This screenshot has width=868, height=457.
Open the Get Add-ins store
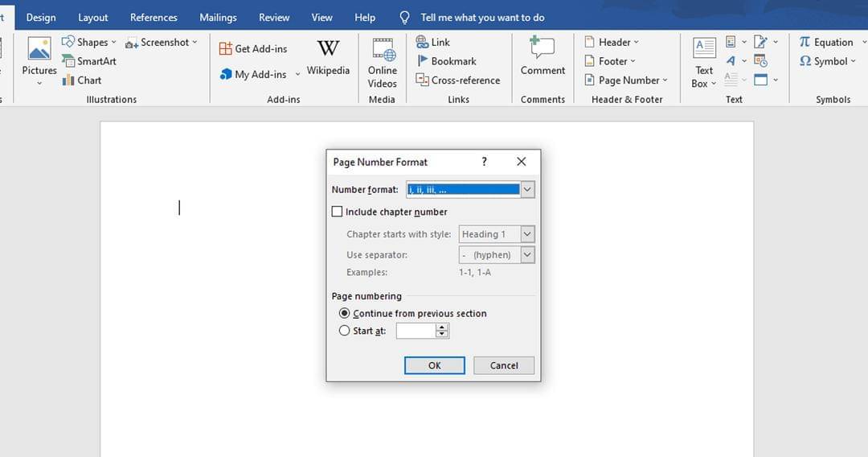pos(253,49)
